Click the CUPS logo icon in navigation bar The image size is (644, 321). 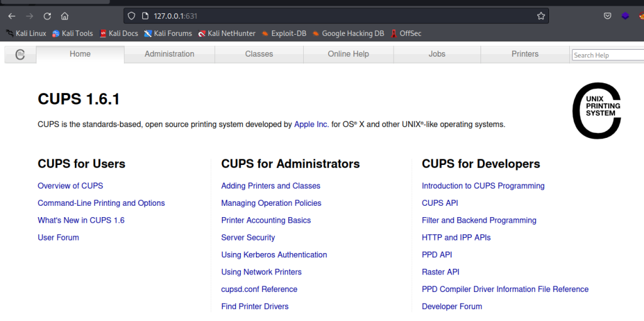[x=20, y=55]
